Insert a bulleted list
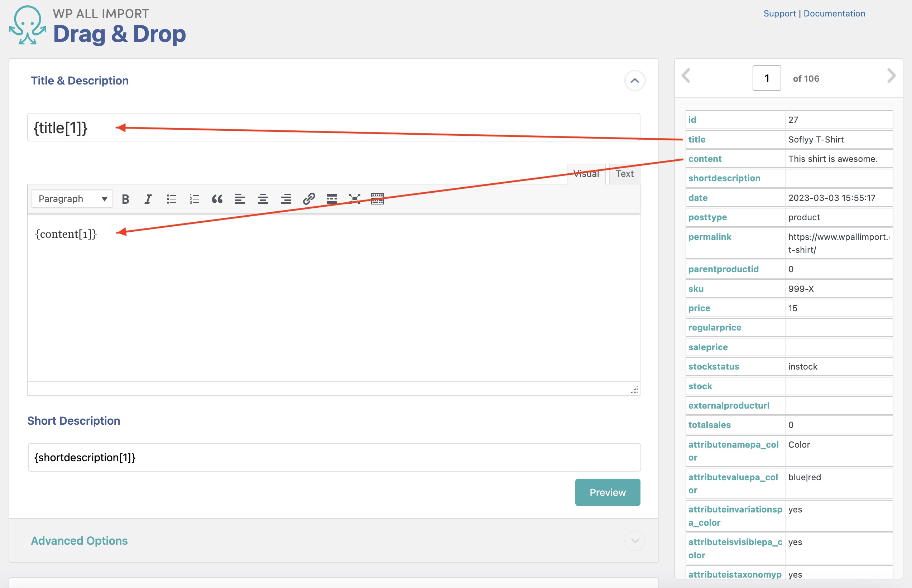Image resolution: width=912 pixels, height=588 pixels. coord(171,199)
